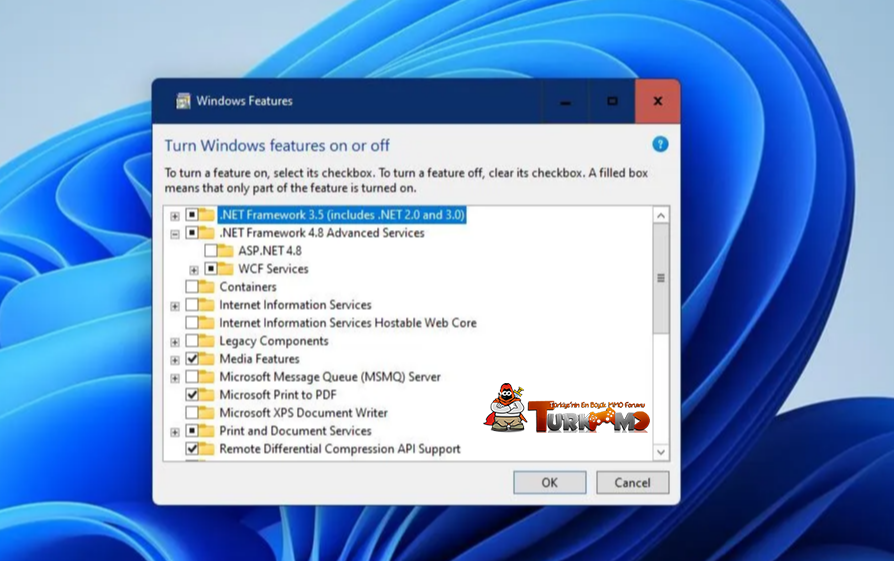This screenshot has width=894, height=561.
Task: Click the Windows Features title bar icon
Action: [x=183, y=101]
